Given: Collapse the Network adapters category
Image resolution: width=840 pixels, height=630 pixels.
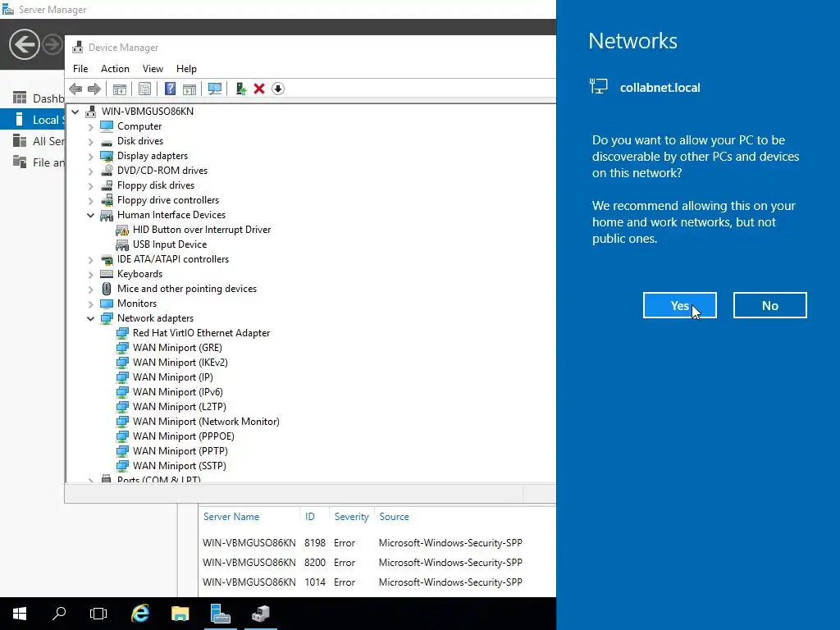Looking at the screenshot, I should [90, 319].
